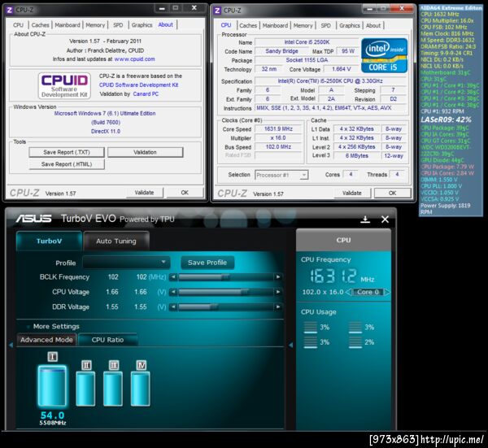The image size is (488, 448).
Task: Click the Validation button under Tools
Action: click(145, 152)
